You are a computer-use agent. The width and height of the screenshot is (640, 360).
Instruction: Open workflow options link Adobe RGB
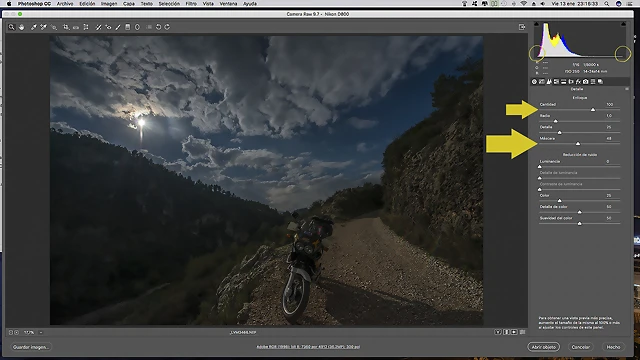(x=308, y=347)
